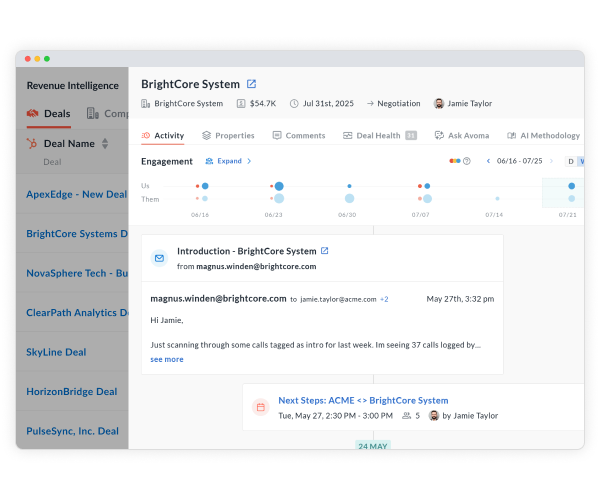
Task: Click the Them engagement dot for 06/30
Action: coord(349,199)
